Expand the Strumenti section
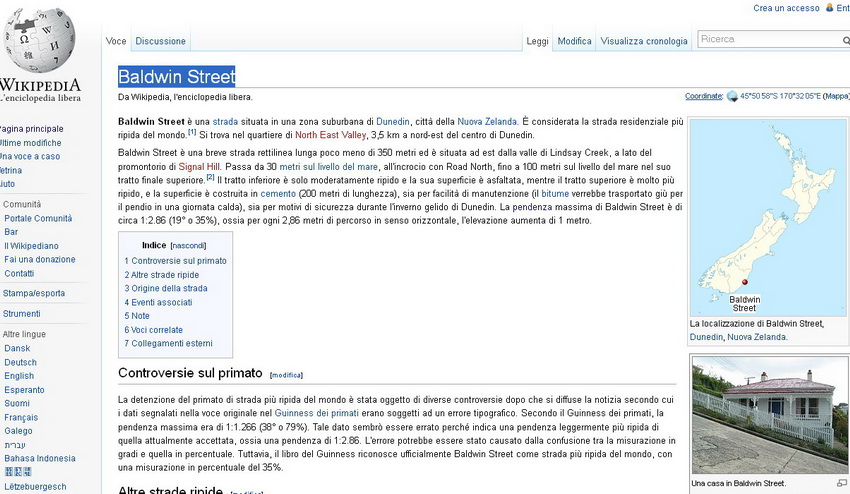850x494 pixels. (x=21, y=314)
